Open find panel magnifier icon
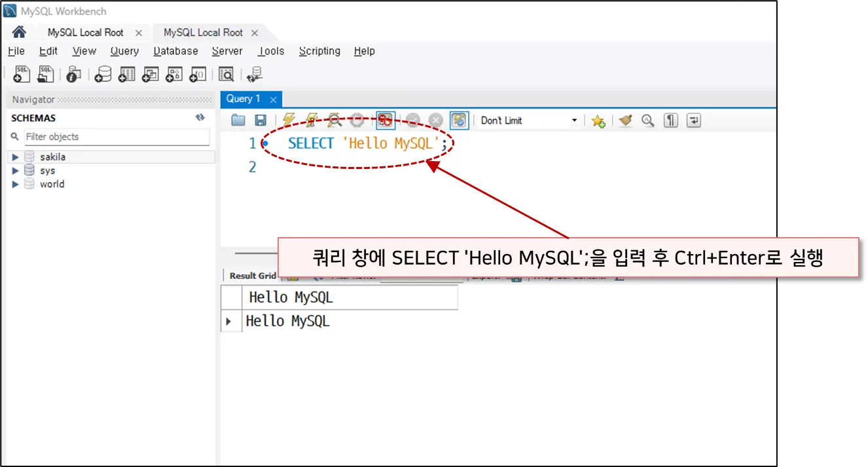Viewport: 868px width, 467px height. (x=648, y=121)
